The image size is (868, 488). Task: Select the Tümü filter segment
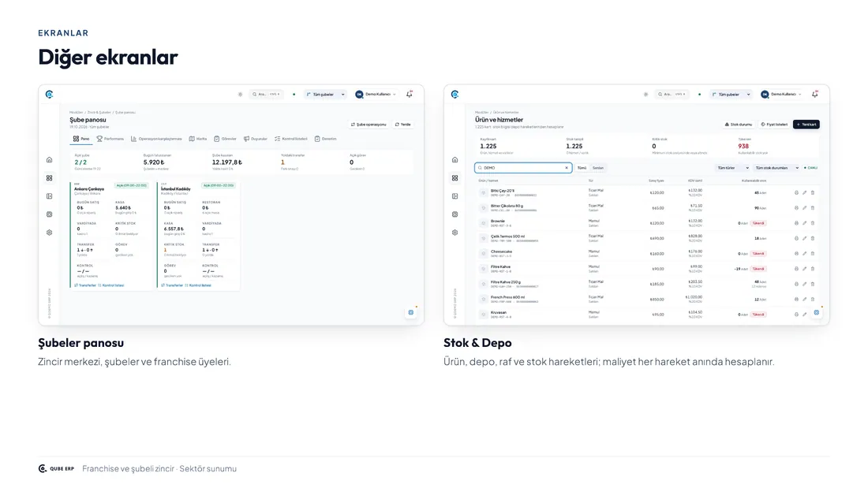pyautogui.click(x=582, y=168)
